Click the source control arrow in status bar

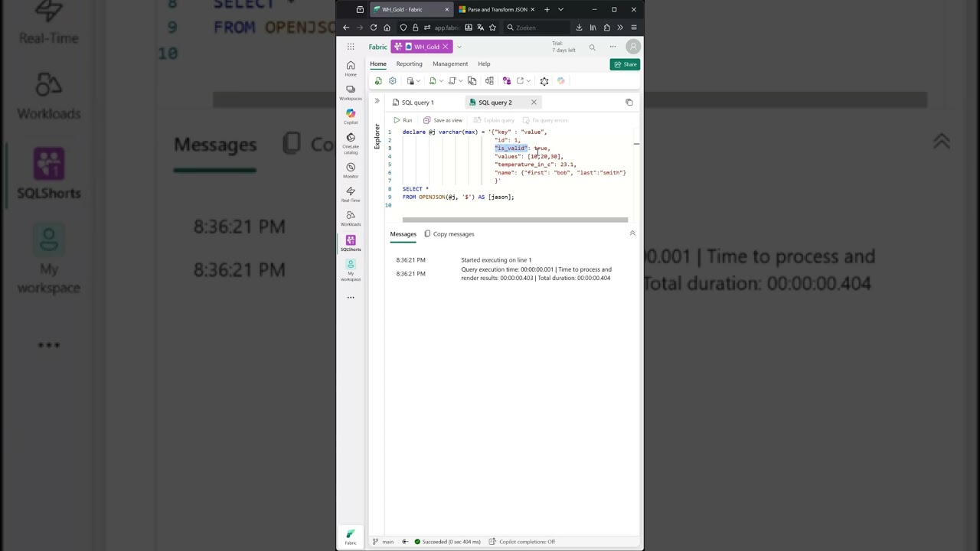click(x=405, y=542)
